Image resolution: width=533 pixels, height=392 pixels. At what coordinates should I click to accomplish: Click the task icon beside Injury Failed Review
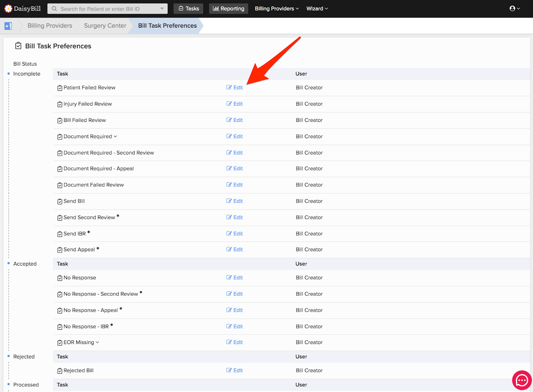(60, 104)
